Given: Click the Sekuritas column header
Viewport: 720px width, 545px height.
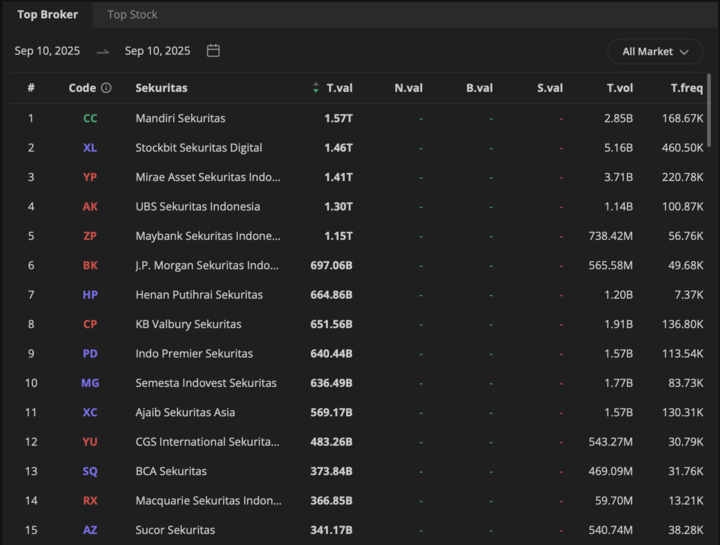Looking at the screenshot, I should tap(161, 88).
